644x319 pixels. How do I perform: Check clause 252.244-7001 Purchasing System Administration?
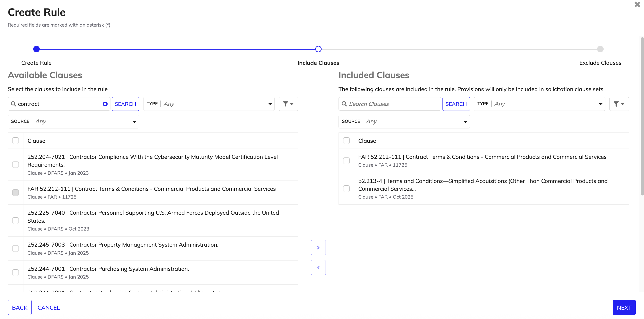click(x=15, y=273)
